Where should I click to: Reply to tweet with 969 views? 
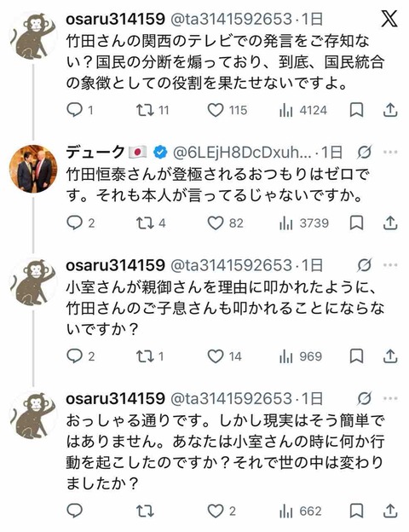74,356
